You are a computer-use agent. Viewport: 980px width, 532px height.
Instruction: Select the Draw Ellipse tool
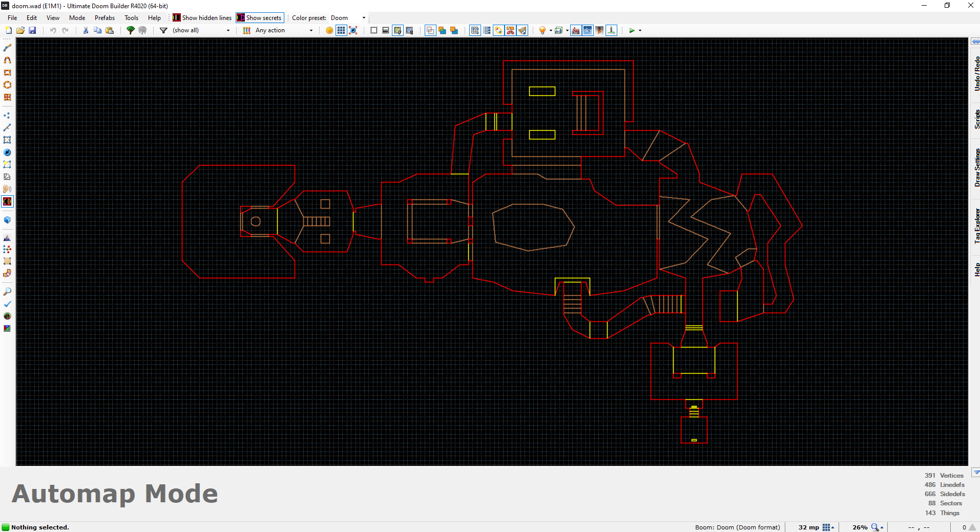7,85
